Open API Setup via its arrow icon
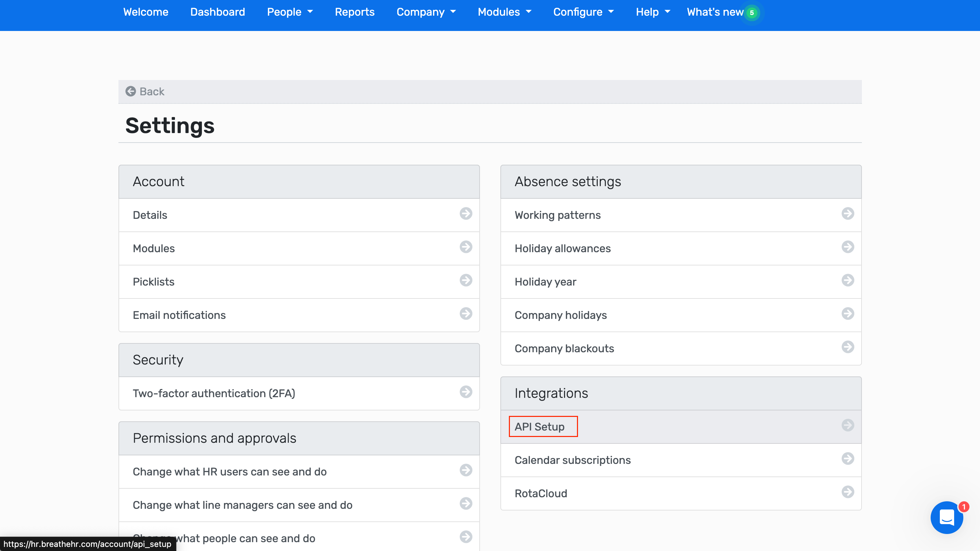 [x=848, y=425]
